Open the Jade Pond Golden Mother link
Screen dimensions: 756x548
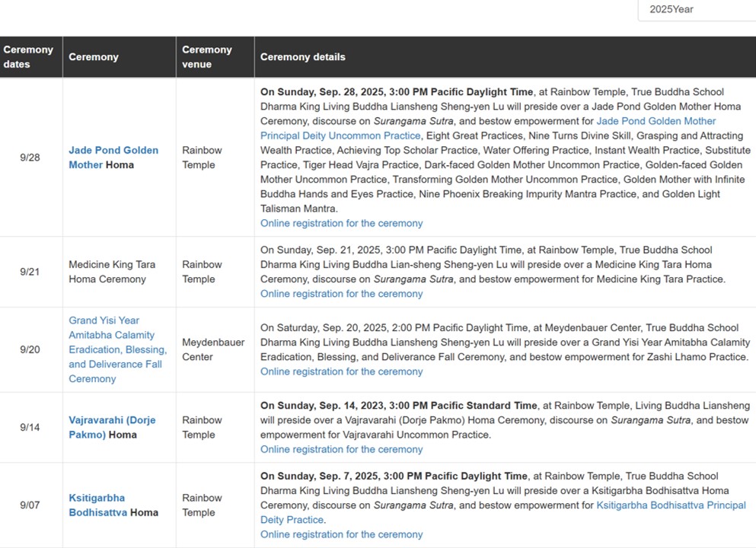coord(113,157)
